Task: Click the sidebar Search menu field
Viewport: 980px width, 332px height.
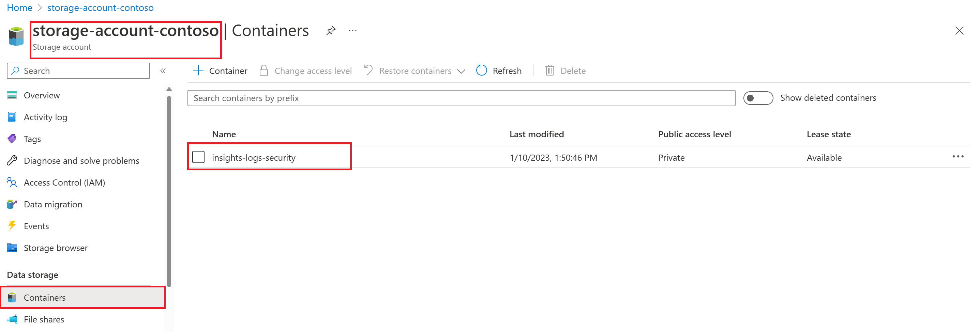Action: [x=78, y=71]
